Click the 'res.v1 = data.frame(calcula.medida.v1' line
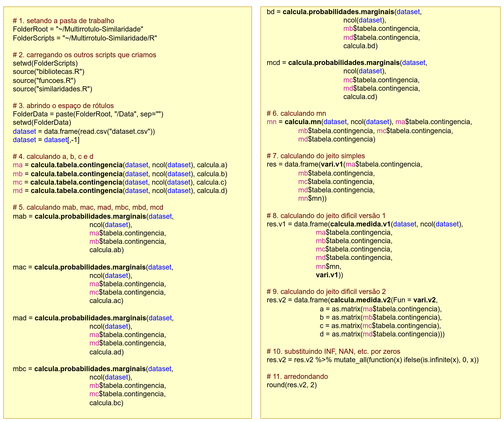504x422 pixels. pyautogui.click(x=364, y=224)
